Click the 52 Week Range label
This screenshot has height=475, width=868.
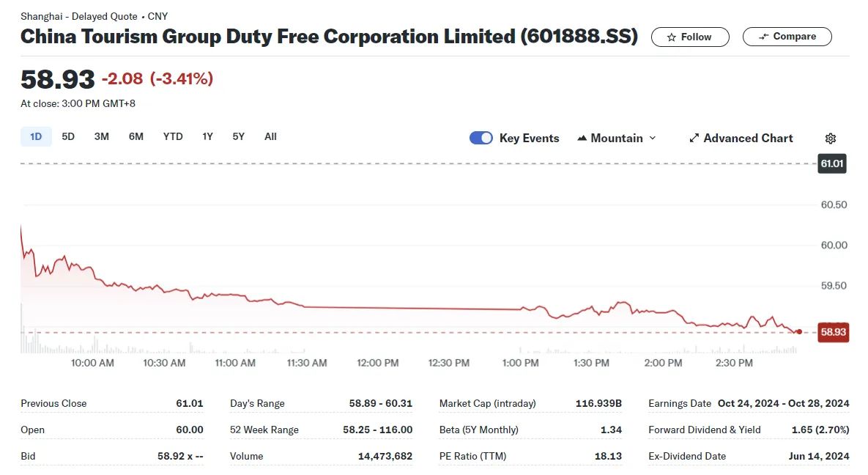264,430
